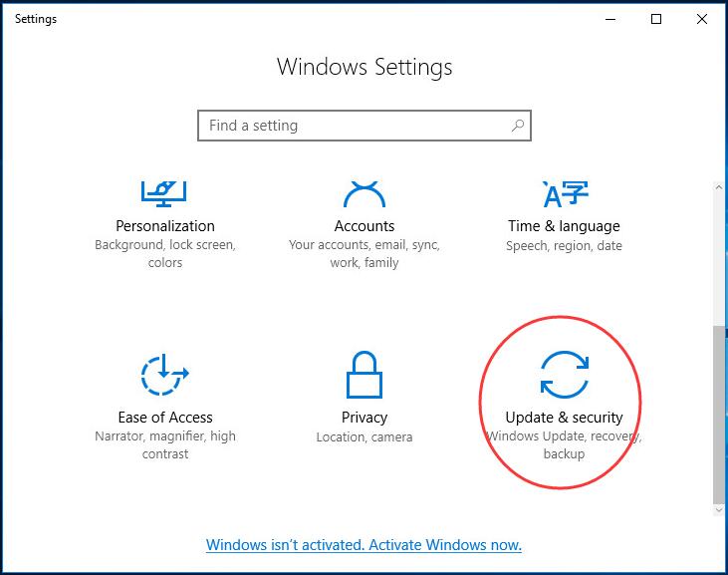Click 'Location, camera' description
Image resolution: width=728 pixels, height=575 pixels.
(x=364, y=437)
